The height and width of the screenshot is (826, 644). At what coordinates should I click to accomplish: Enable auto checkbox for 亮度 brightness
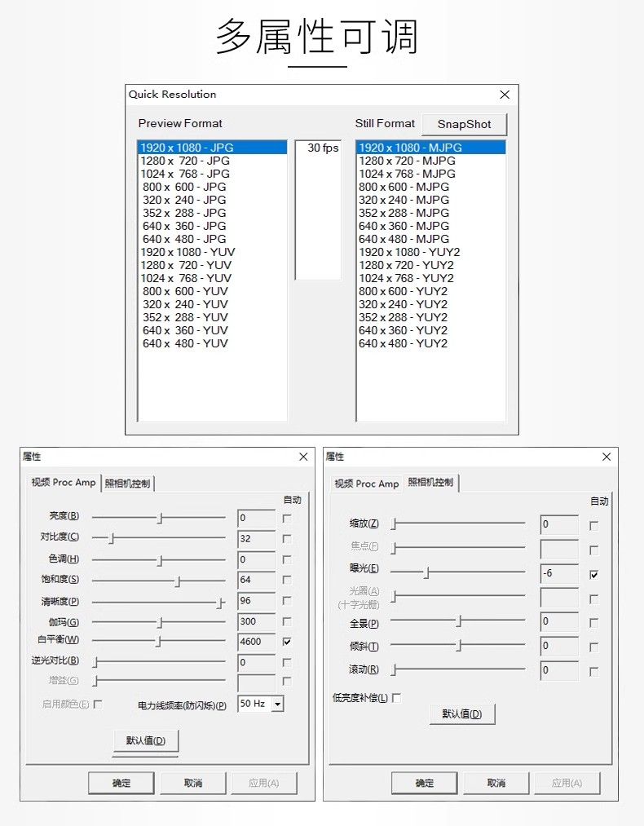[286, 518]
